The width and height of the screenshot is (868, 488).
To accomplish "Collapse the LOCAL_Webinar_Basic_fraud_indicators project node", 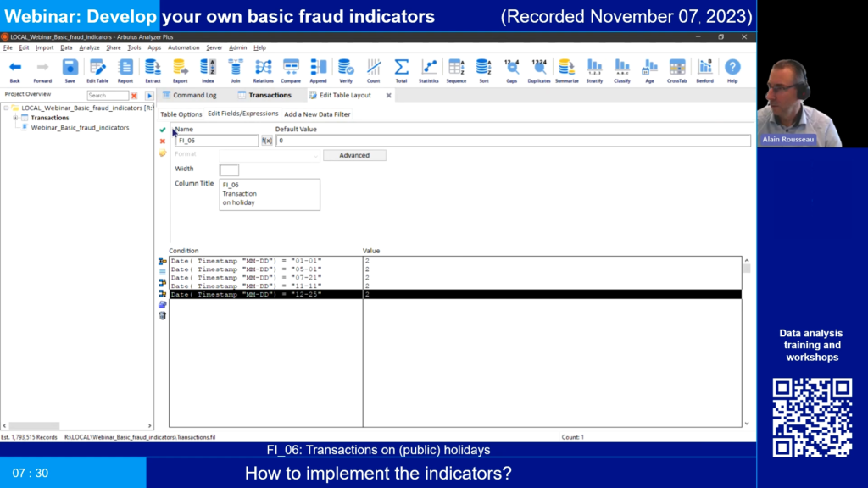I will (6, 108).
